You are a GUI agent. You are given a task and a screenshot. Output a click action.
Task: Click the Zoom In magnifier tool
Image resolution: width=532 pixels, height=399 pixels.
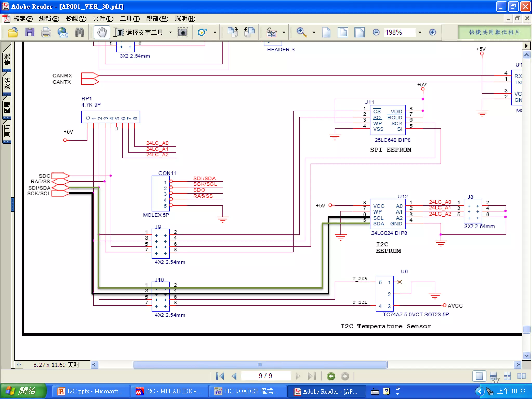(x=301, y=32)
